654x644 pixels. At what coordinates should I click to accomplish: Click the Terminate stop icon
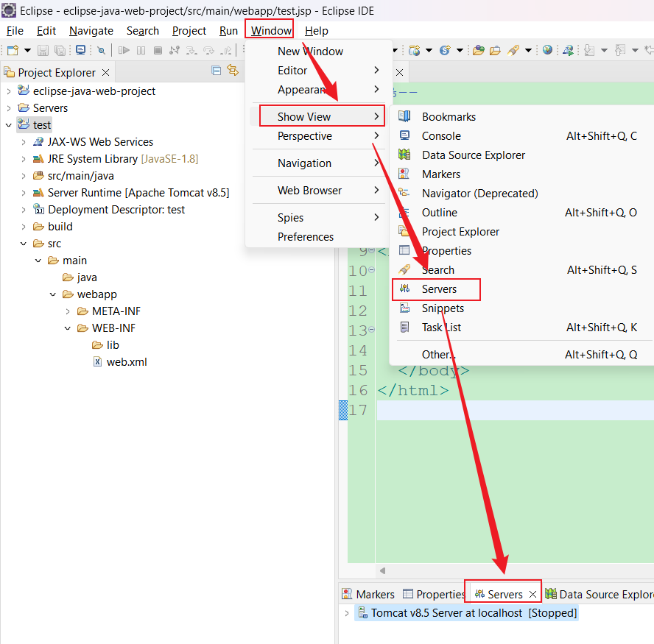(158, 51)
